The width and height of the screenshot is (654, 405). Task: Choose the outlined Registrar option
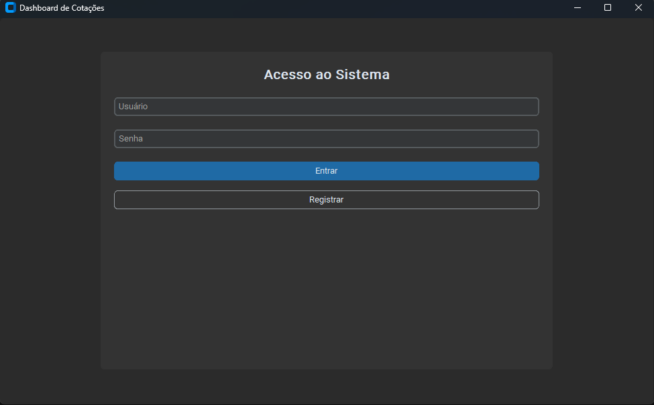[326, 200]
